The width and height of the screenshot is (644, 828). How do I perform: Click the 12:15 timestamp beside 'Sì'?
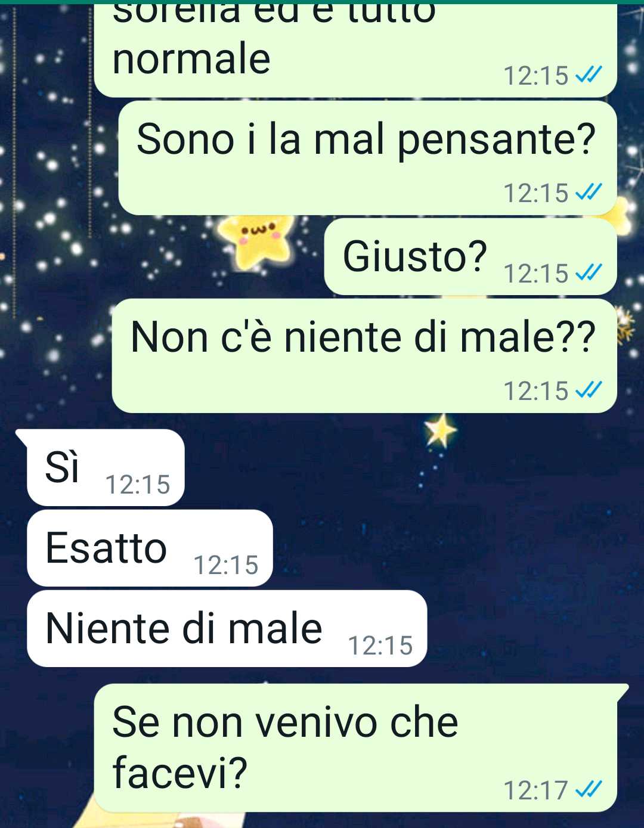tap(138, 485)
